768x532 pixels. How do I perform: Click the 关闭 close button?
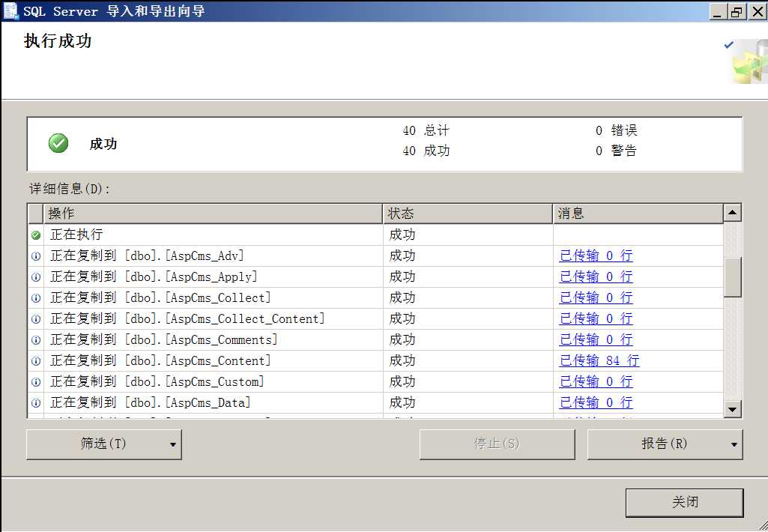(685, 503)
